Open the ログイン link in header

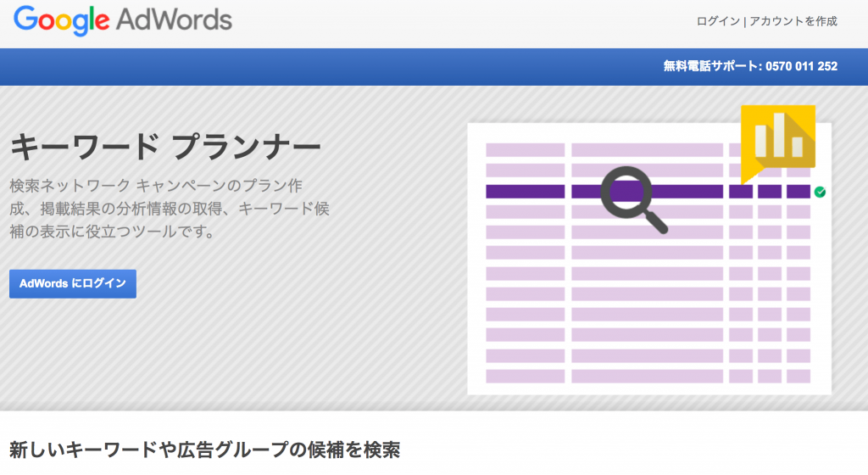click(x=718, y=21)
